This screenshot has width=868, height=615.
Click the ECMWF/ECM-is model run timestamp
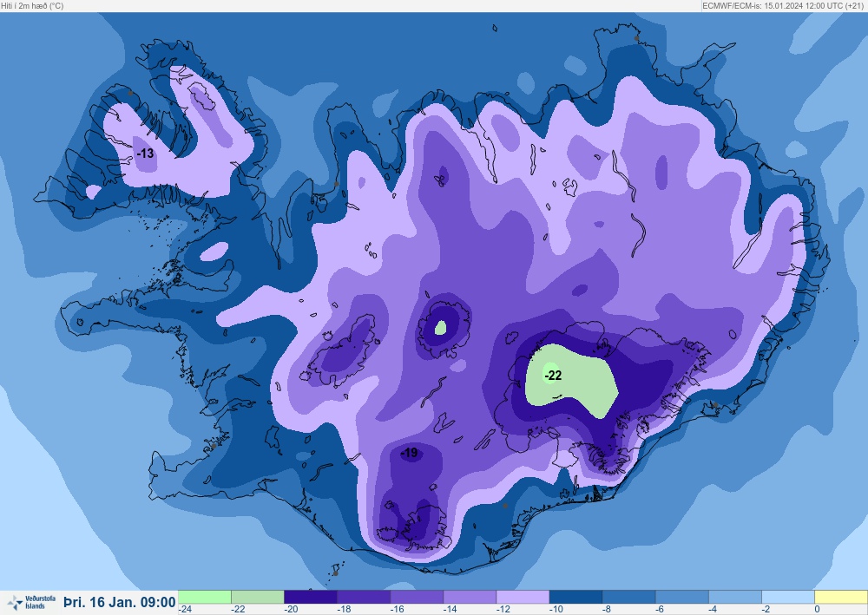(x=784, y=5)
